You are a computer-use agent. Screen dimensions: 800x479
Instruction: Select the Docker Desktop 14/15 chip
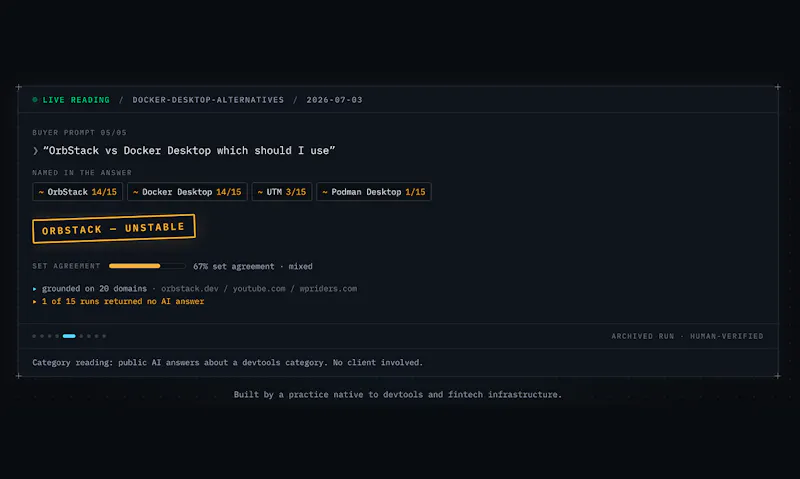[x=187, y=192]
